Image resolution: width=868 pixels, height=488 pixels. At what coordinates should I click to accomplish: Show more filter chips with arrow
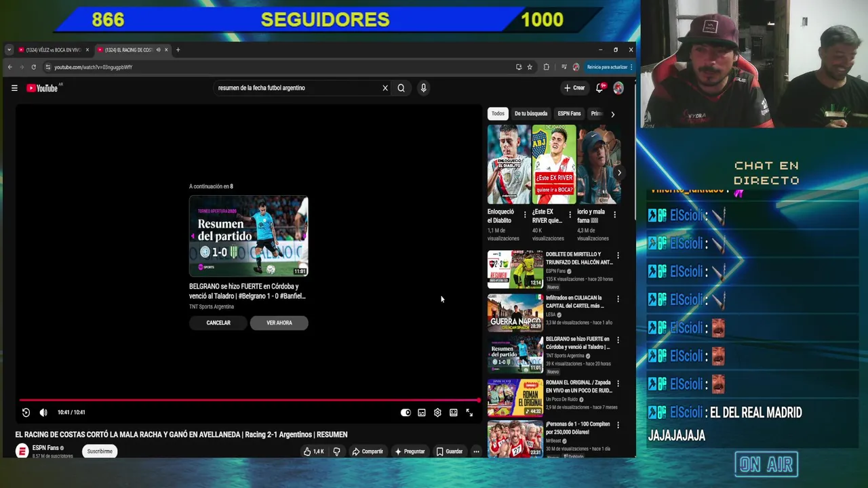point(612,114)
